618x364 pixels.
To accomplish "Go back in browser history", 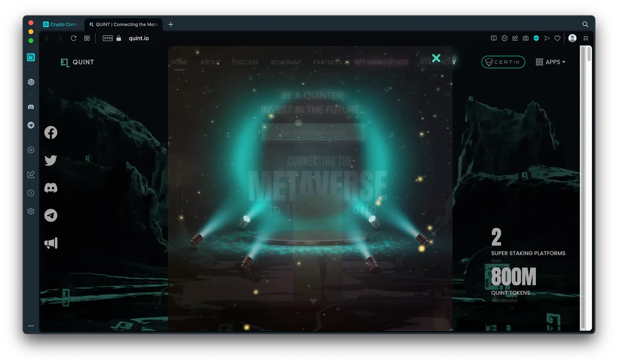I will pos(47,38).
